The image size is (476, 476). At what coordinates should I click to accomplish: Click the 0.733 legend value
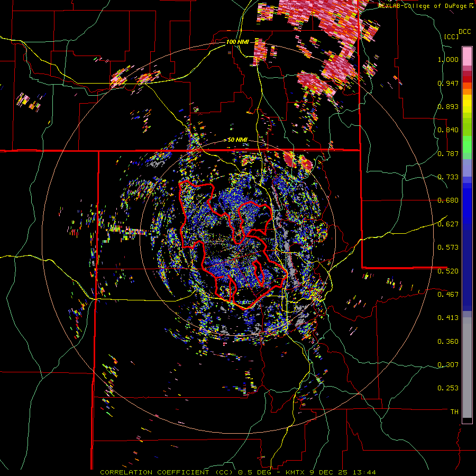448,177
